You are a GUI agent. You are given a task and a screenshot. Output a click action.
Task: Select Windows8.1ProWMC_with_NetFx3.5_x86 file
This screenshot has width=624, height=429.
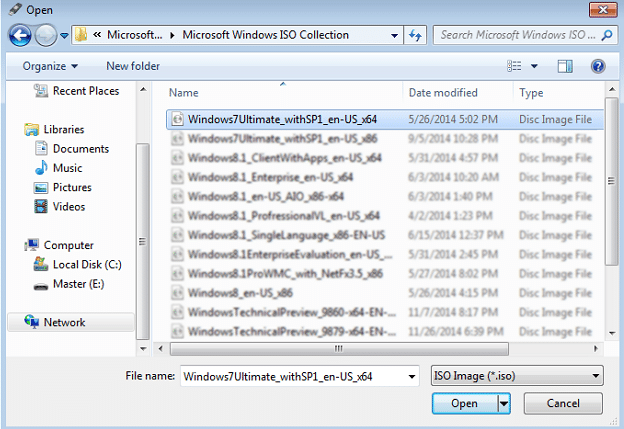point(384,274)
